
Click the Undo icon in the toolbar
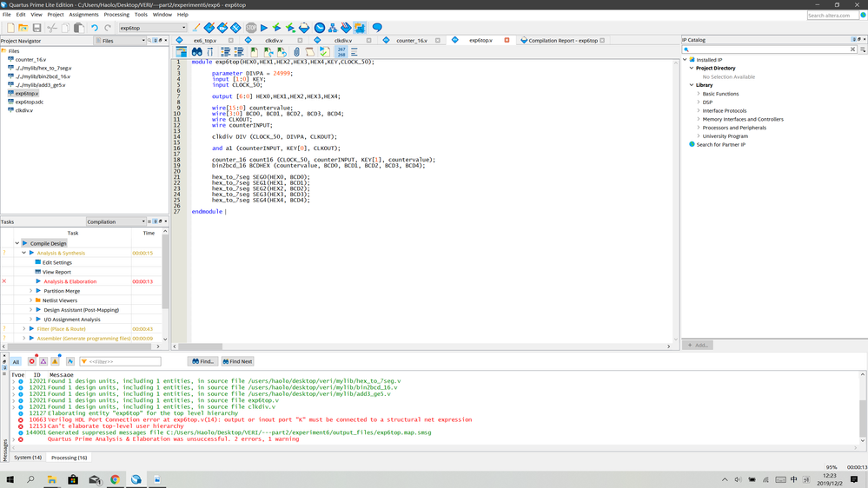point(95,28)
